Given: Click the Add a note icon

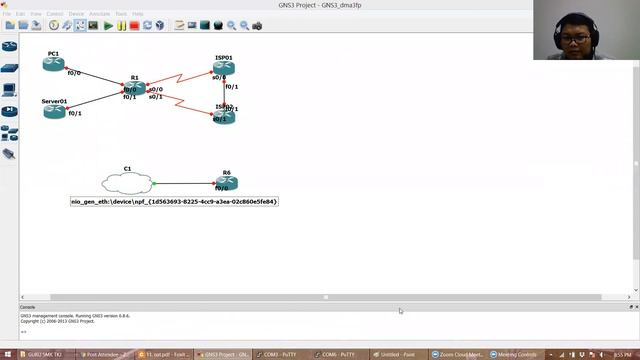Looking at the screenshot, I should click(179, 26).
